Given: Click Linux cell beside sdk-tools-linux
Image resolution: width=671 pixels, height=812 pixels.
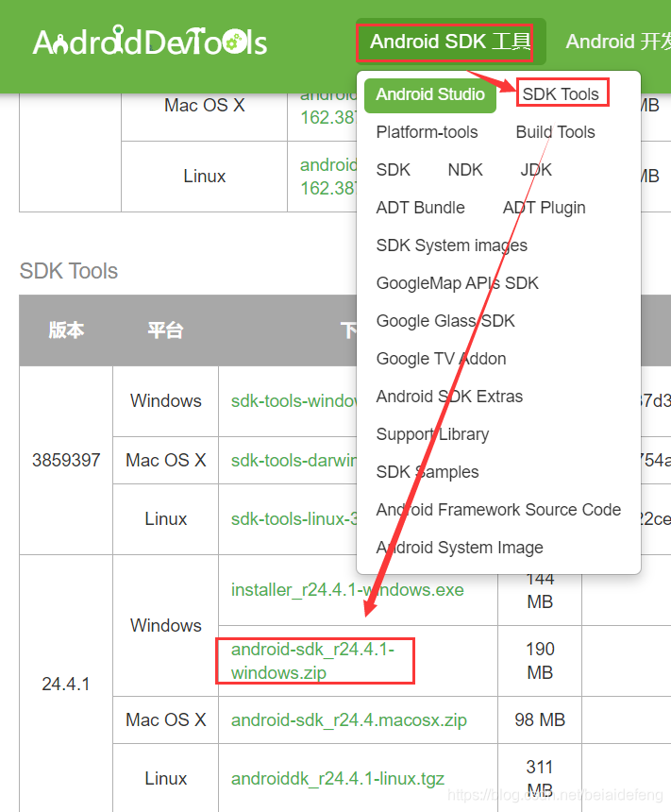Looking at the screenshot, I should [x=166, y=519].
